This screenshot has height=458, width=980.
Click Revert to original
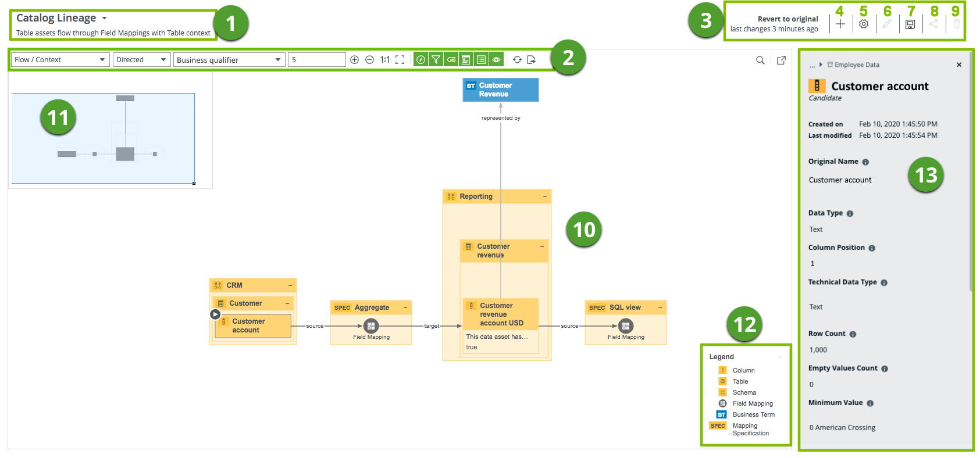787,19
